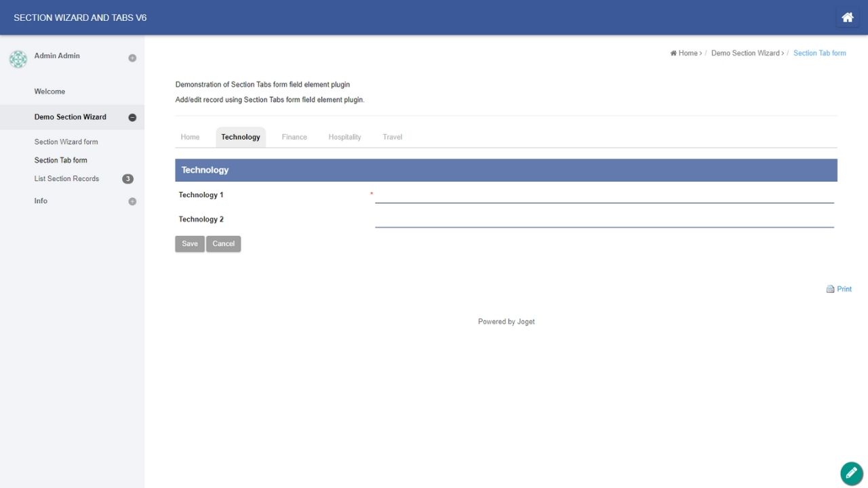Focus the Technology 1 input field
Screen dimensions: 868x488
(604, 195)
